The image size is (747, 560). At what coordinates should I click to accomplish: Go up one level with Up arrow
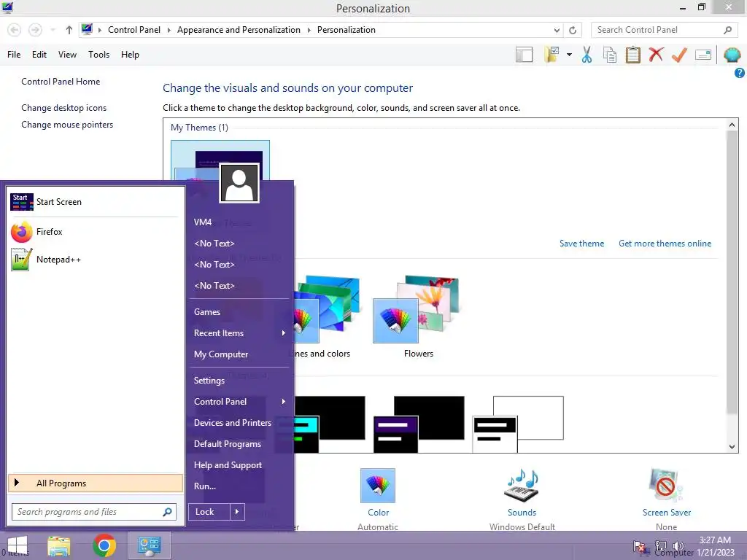point(69,30)
